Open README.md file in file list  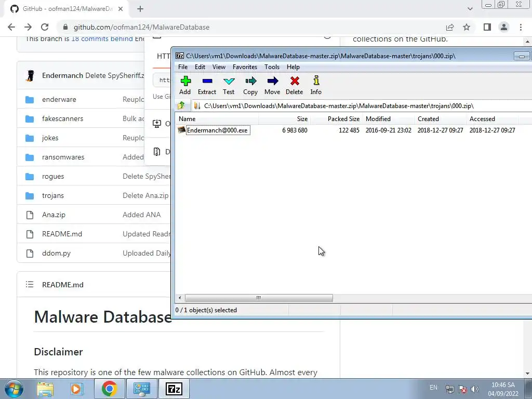(62, 234)
